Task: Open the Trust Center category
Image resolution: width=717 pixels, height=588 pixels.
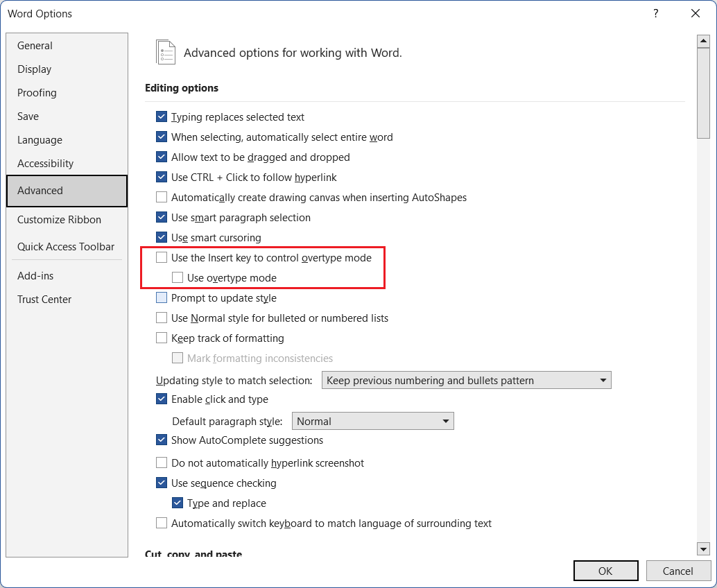Action: [67, 300]
